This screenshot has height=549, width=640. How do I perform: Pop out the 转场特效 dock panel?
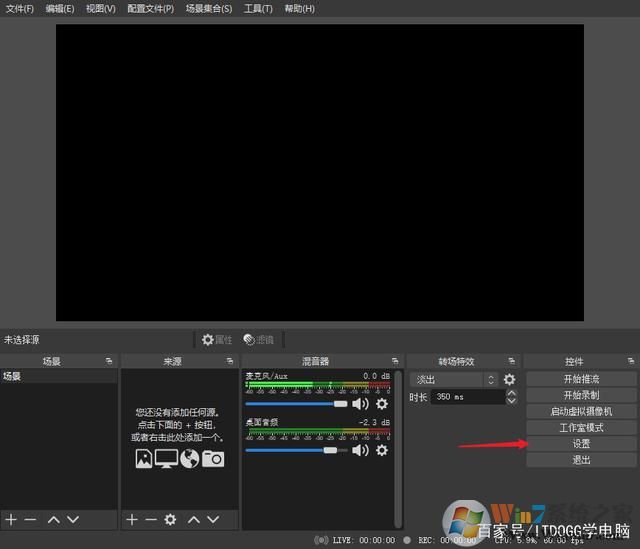pyautogui.click(x=511, y=361)
